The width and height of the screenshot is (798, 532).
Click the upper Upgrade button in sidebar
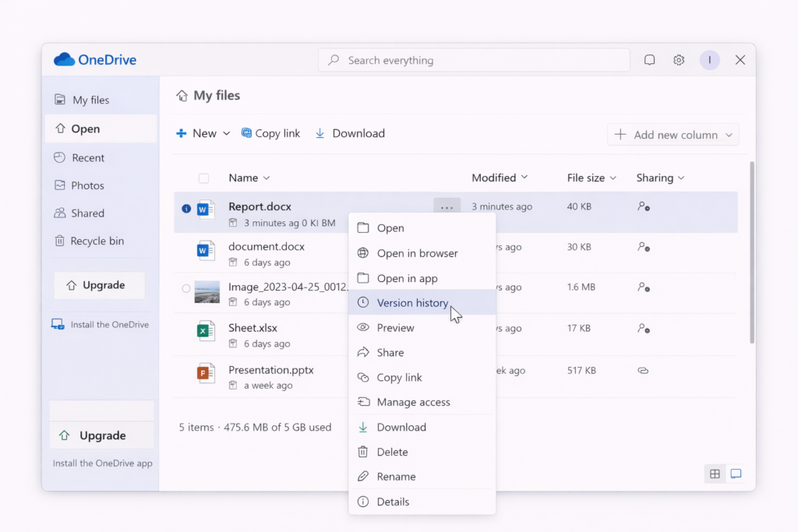[99, 285]
